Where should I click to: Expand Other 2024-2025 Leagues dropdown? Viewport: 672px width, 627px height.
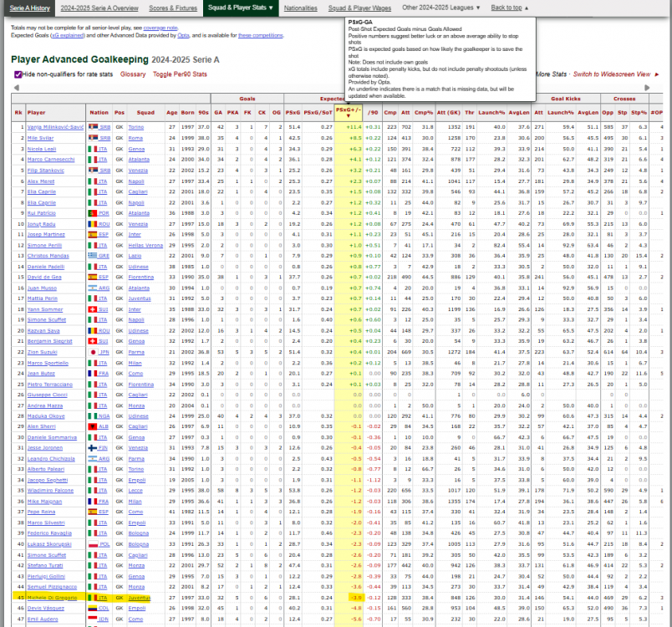click(x=441, y=8)
